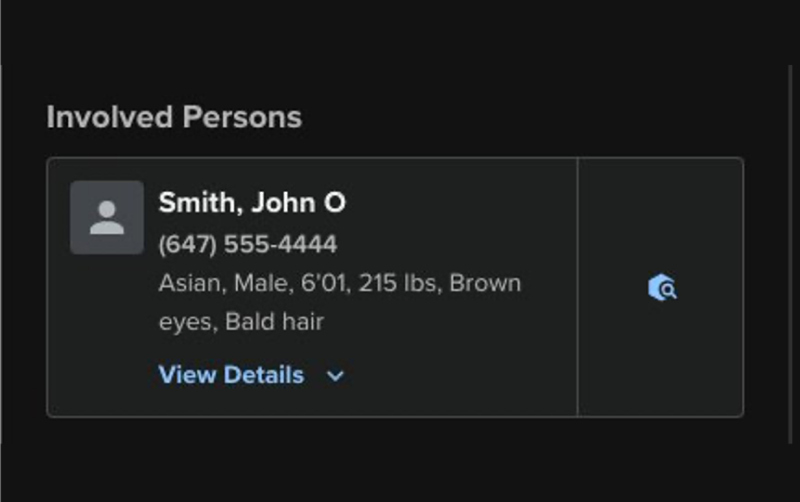Viewport: 800px width, 502px height.
Task: Click the person search icon on John Smith's card
Action: point(662,288)
